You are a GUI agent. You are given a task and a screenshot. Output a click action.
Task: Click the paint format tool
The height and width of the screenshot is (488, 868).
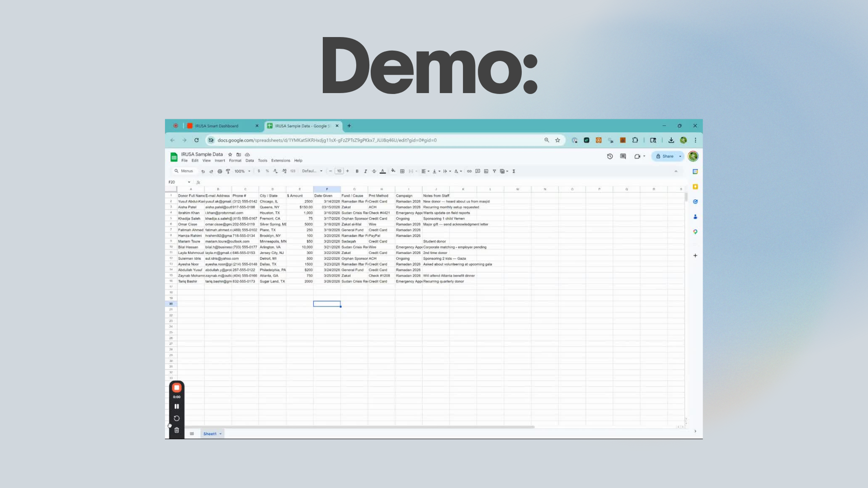tap(228, 171)
